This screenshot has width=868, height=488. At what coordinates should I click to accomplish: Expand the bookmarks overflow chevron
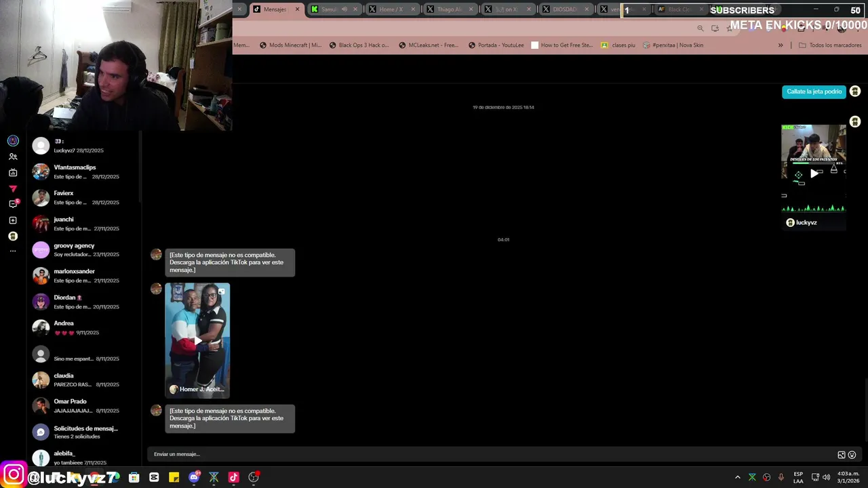pos(781,45)
